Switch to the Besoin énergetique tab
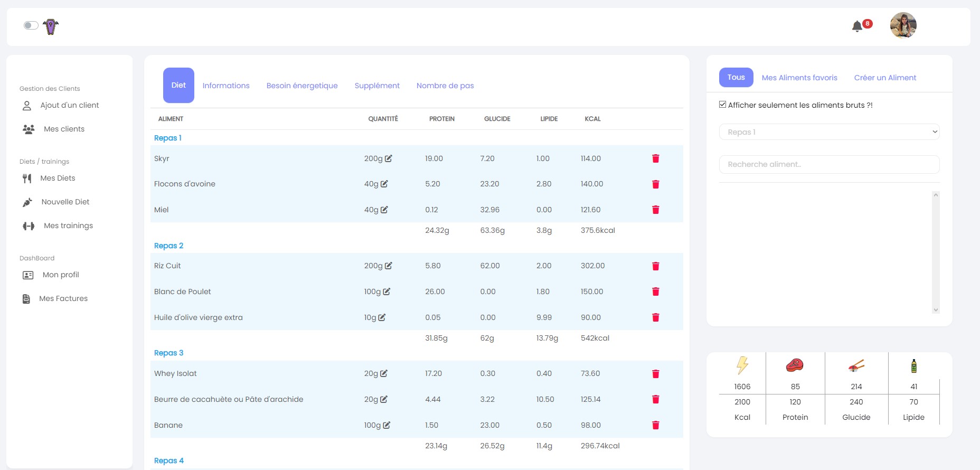The image size is (980, 470). tap(301, 86)
